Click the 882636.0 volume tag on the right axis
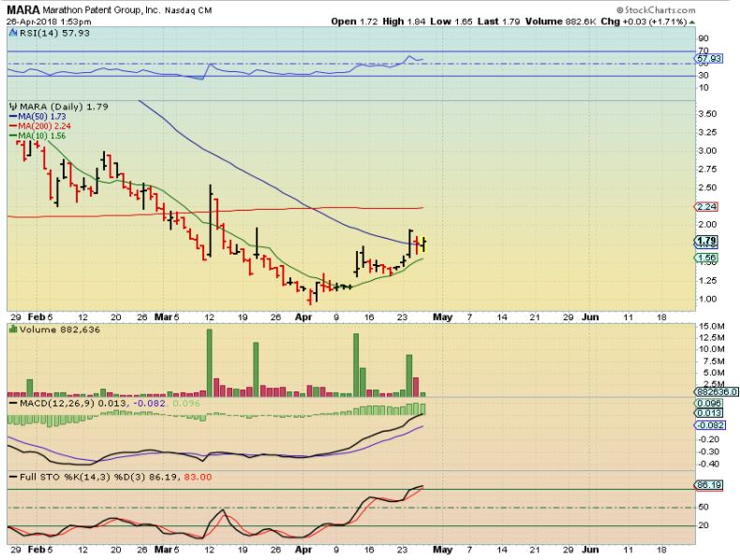 717,392
